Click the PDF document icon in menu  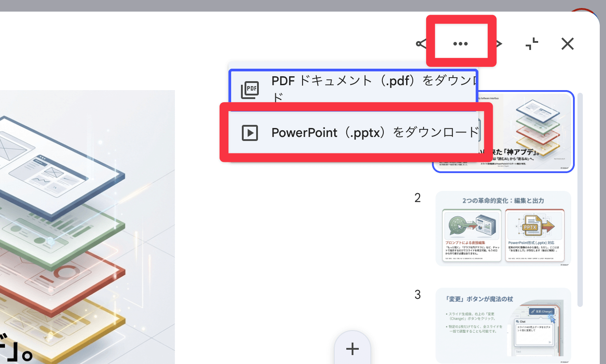point(250,89)
